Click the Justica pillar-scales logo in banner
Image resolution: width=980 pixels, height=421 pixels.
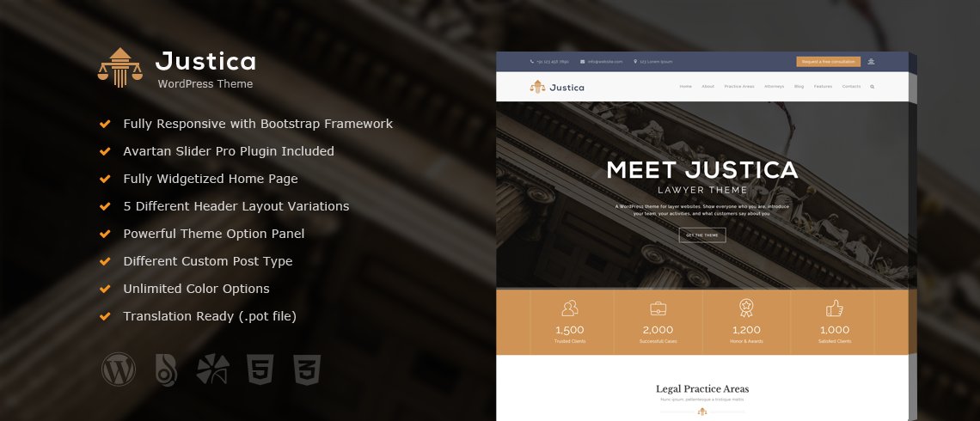[x=120, y=68]
